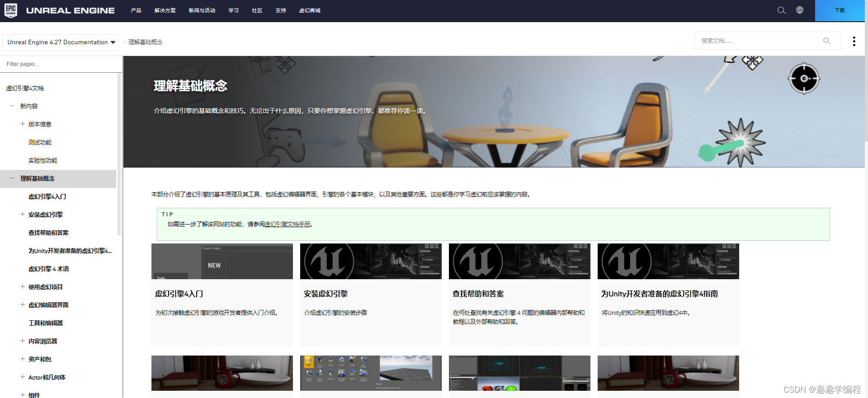Open 工具和编辑器 sidebar page
This screenshot has width=868, height=398.
46,323
